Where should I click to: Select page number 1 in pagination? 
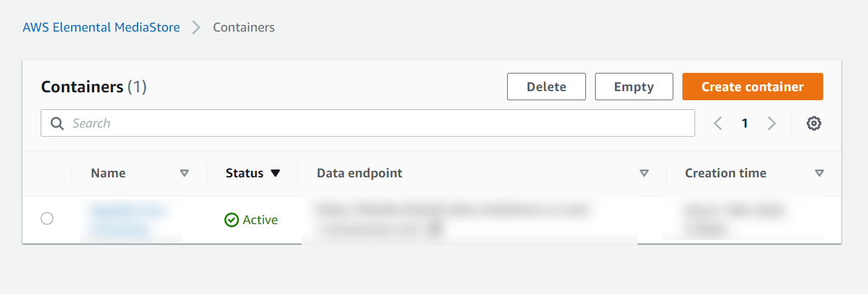point(745,123)
